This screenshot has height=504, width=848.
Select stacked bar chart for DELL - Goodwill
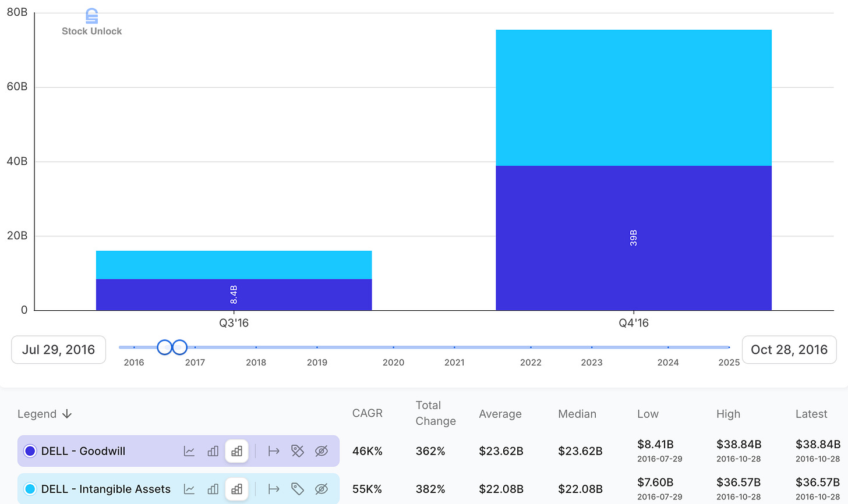pyautogui.click(x=236, y=451)
